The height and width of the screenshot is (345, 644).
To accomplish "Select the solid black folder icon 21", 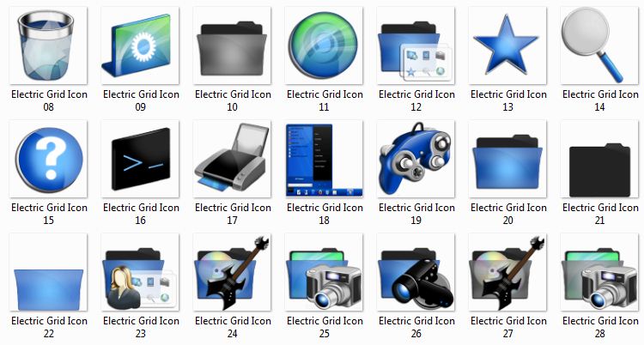I will click(599, 159).
